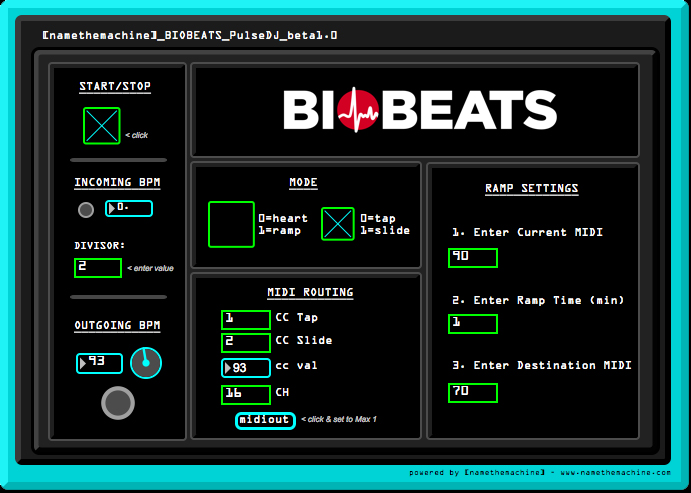The image size is (691, 493).
Task: Click the DIVISOR value field
Action: pos(98,268)
